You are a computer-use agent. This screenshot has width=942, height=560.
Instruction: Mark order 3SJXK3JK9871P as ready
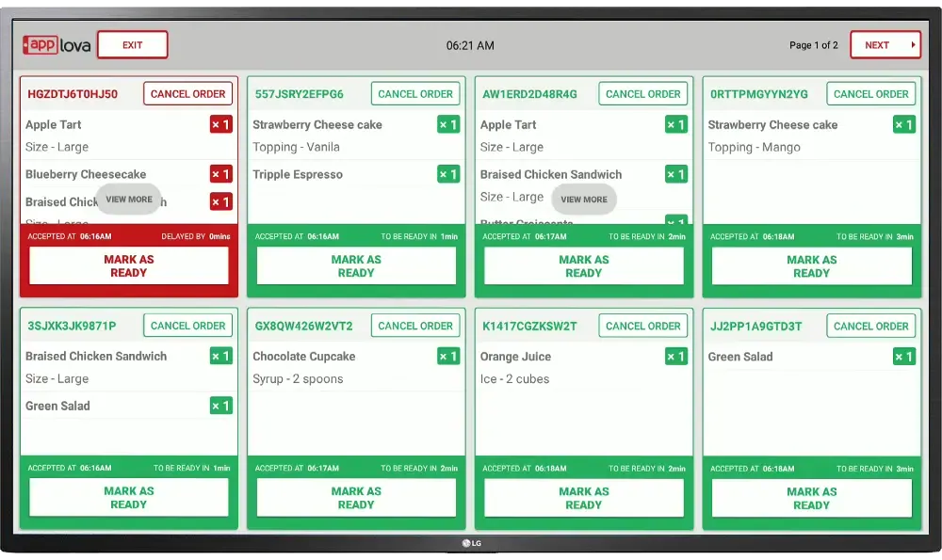pos(128,498)
